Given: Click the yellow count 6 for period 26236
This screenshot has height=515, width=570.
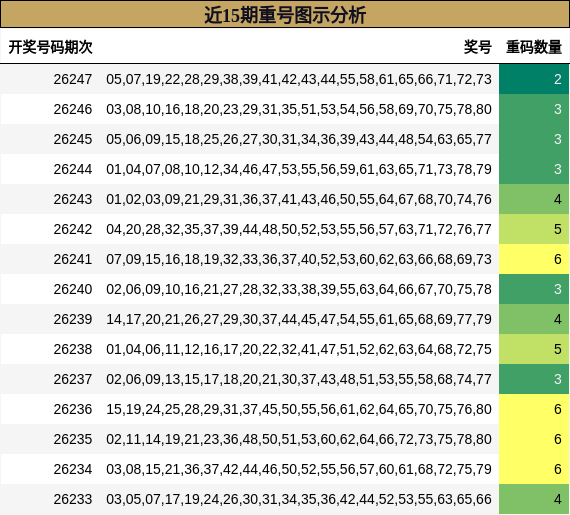Looking at the screenshot, I should pos(534,409).
